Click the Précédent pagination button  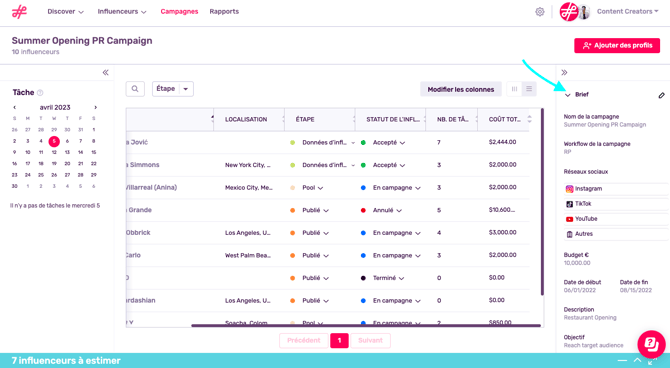coord(304,341)
